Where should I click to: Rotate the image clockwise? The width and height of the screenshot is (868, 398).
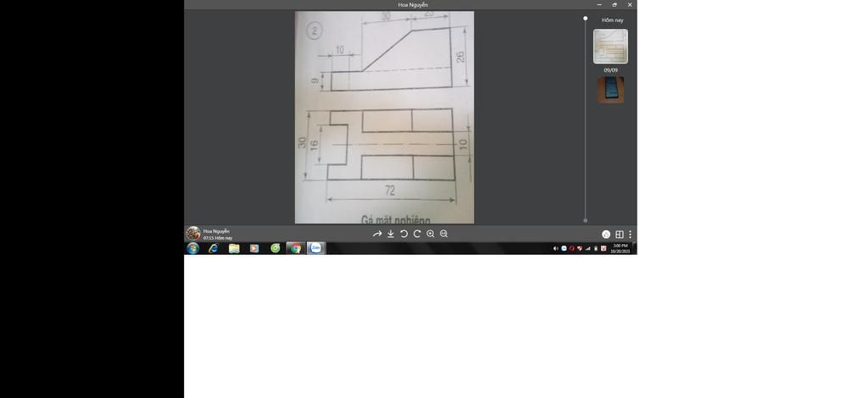tap(417, 234)
